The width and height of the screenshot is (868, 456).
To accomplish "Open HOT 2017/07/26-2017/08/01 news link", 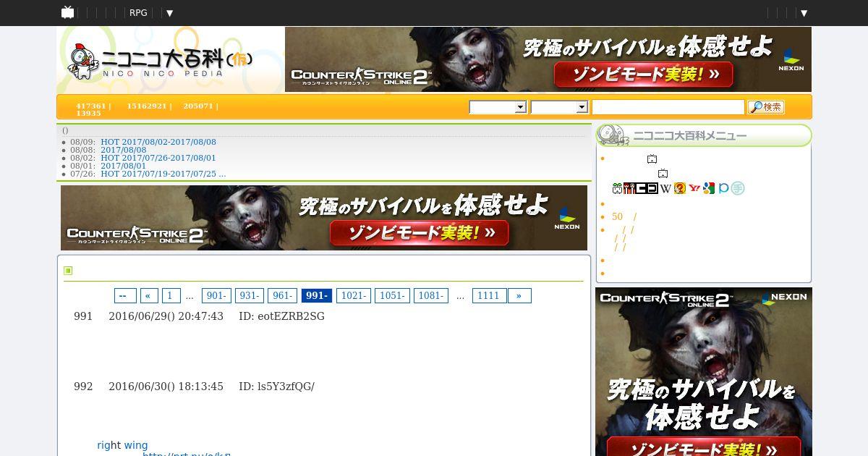I will point(158,158).
